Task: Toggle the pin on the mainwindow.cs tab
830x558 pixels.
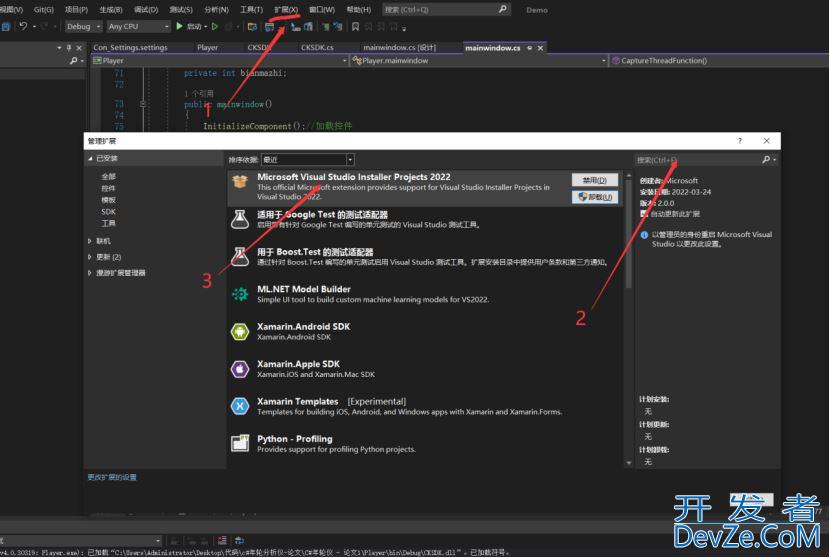Action: click(529, 48)
